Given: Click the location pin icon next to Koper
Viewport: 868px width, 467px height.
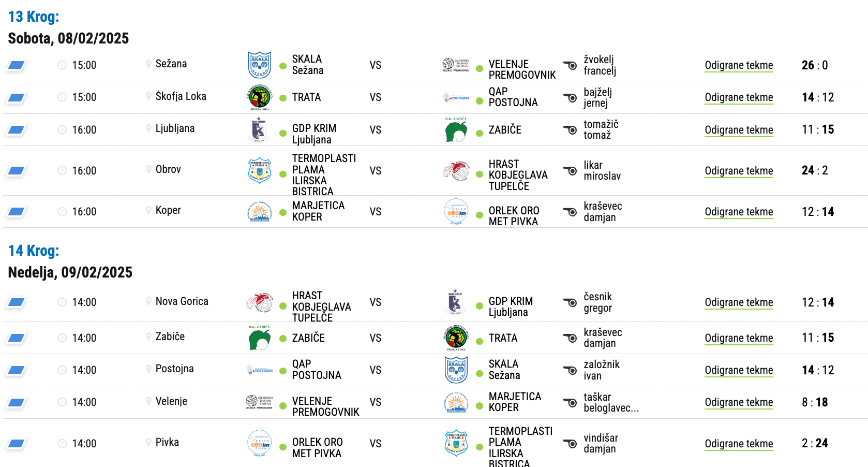Looking at the screenshot, I should pyautogui.click(x=148, y=210).
